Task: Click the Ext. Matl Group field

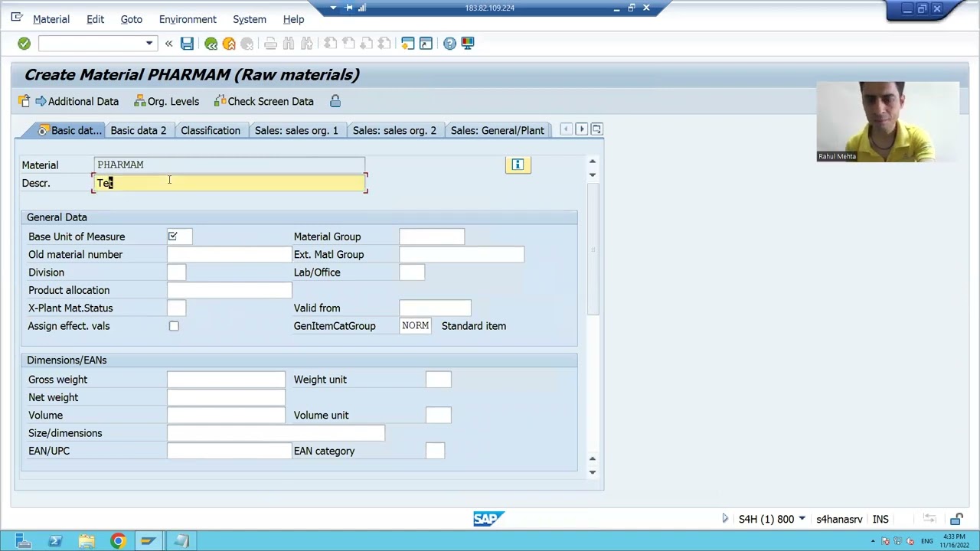Action: click(462, 254)
